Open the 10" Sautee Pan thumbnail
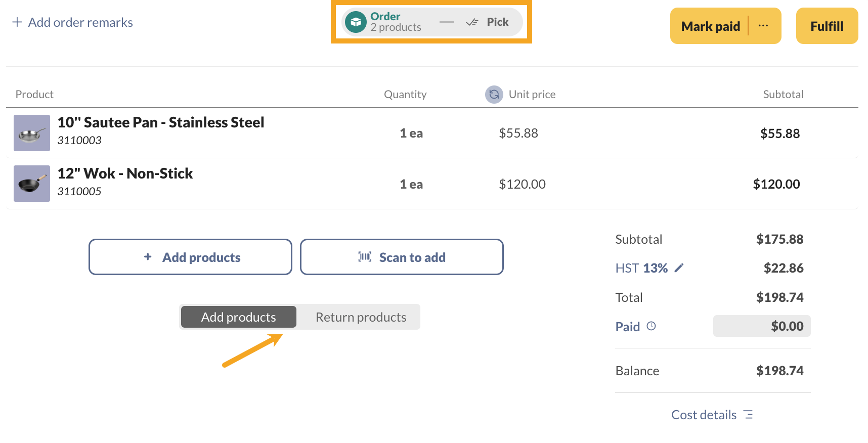 click(32, 133)
